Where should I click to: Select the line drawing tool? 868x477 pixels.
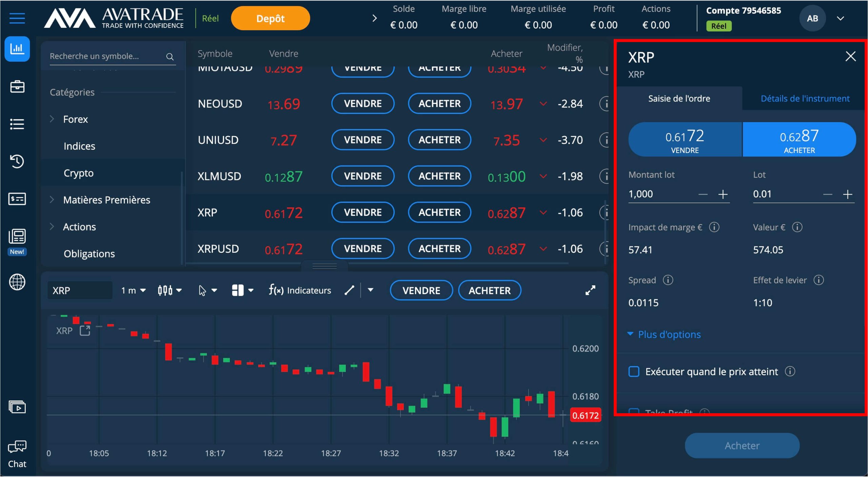349,290
